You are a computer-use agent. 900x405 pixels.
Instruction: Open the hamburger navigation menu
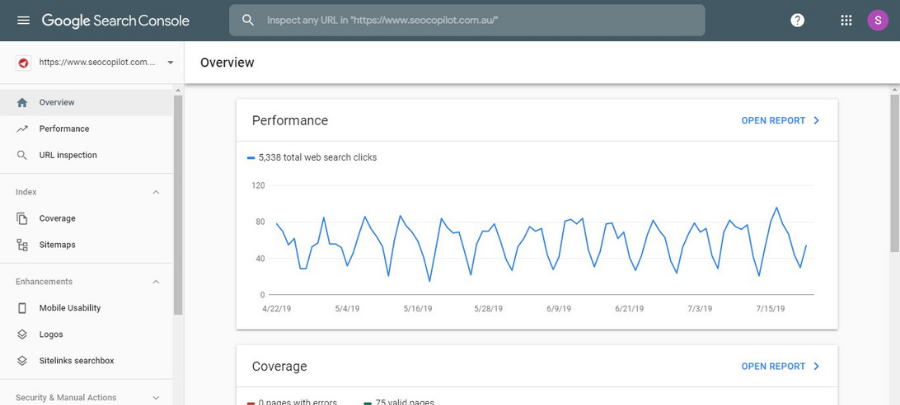tap(23, 21)
